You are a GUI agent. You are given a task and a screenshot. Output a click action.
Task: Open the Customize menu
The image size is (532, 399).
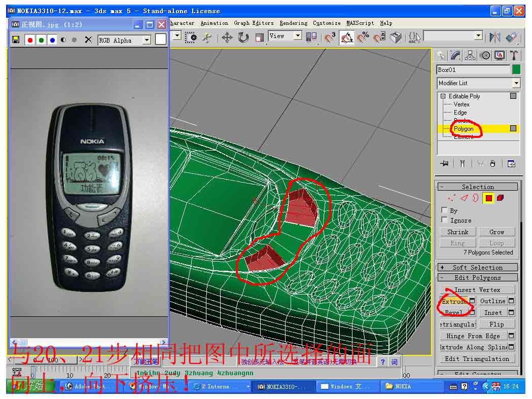coord(327,23)
